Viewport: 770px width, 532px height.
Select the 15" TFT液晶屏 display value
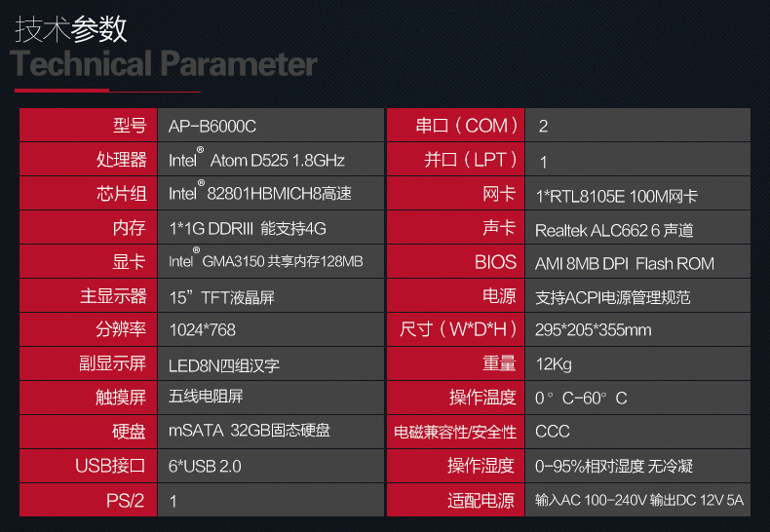tap(221, 297)
